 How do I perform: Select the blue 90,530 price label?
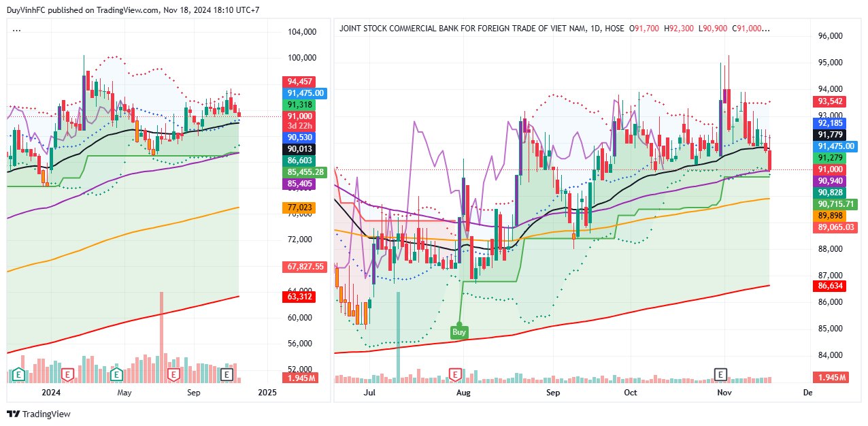click(x=300, y=137)
